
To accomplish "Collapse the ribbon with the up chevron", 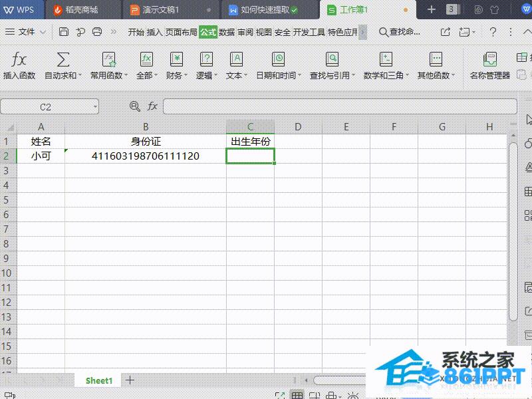I will [527, 32].
